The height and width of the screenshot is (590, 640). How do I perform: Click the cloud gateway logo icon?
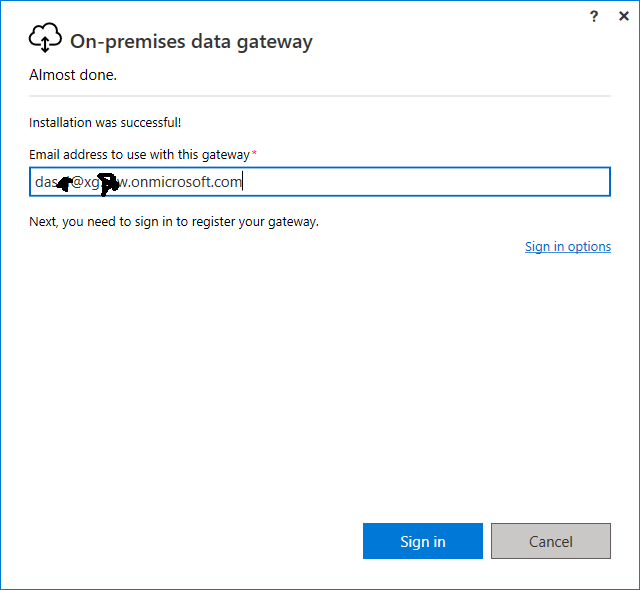[45, 38]
